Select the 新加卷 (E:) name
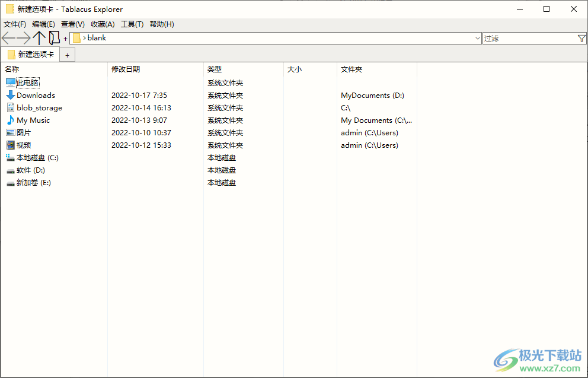This screenshot has height=378, width=588. (34, 182)
